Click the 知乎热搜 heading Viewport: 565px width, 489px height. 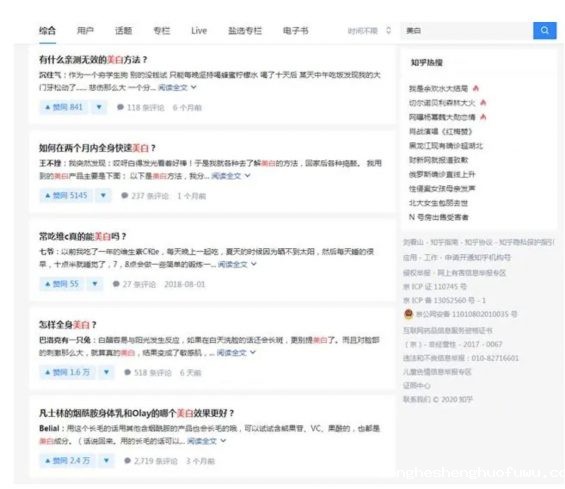(427, 62)
